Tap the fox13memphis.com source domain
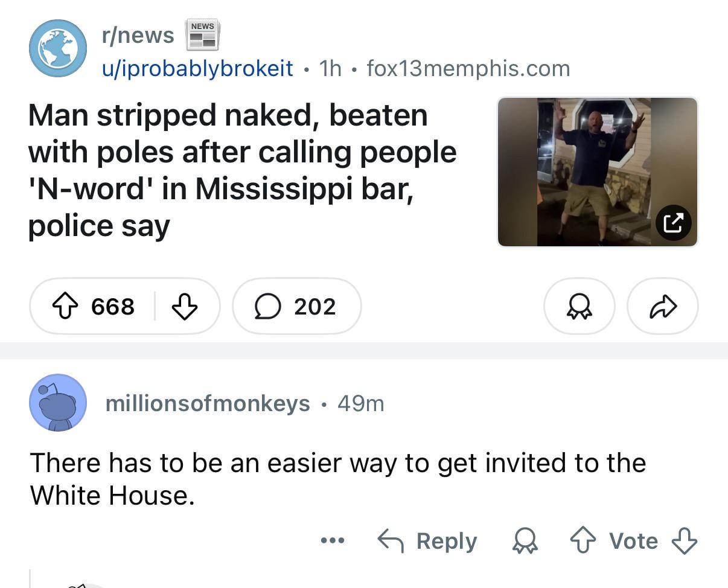Screen dimensions: 728x588 point(468,68)
